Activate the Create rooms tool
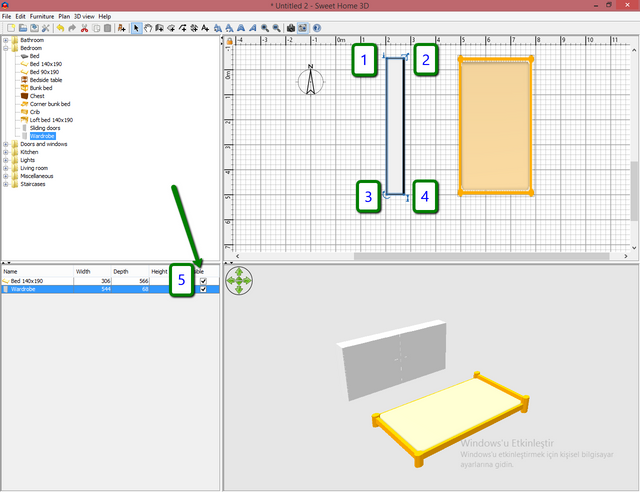 click(x=171, y=28)
